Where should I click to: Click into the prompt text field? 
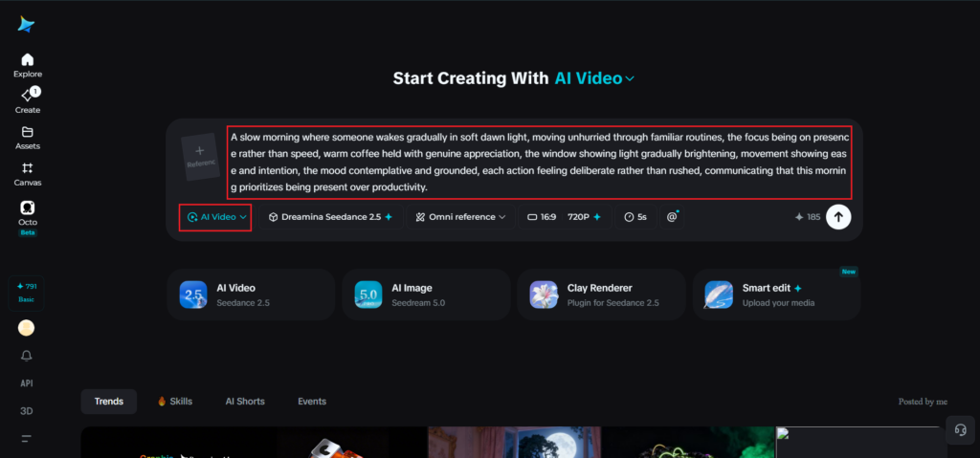tap(540, 162)
